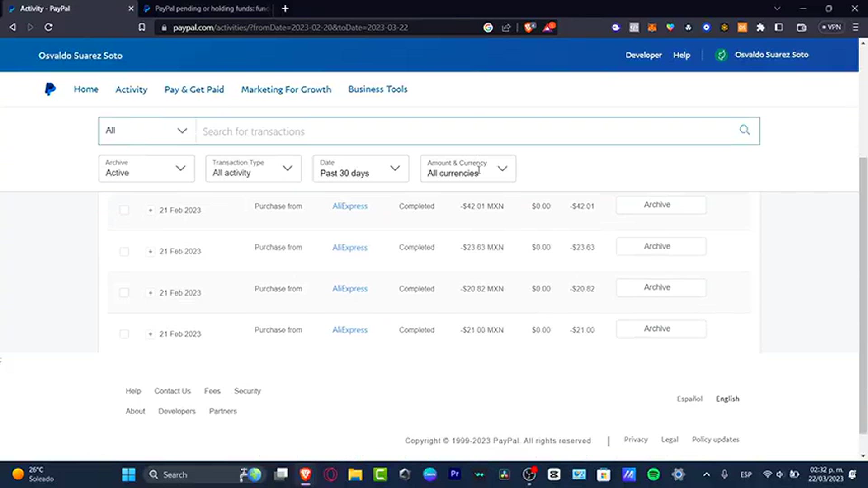Open the Contact Us footer link

[x=172, y=391]
